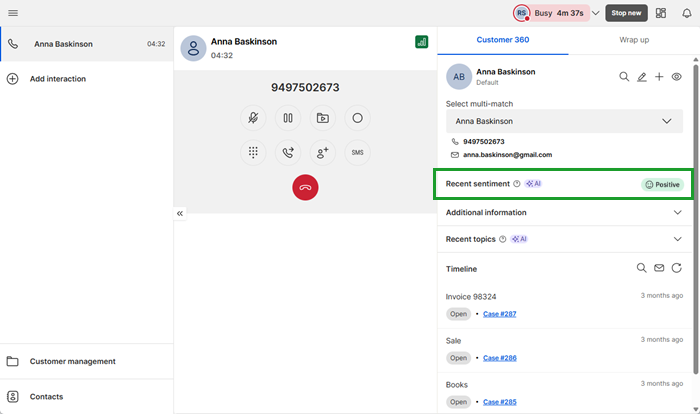Toggle customer details visibility eye icon
The height and width of the screenshot is (414, 700).
(x=677, y=77)
